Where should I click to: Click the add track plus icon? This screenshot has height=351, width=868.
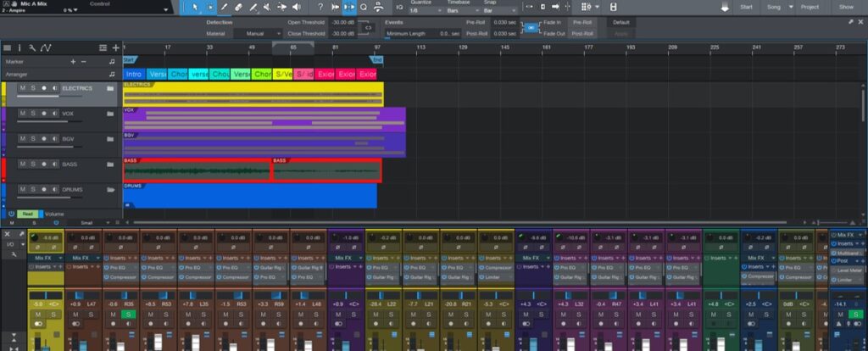[115, 47]
